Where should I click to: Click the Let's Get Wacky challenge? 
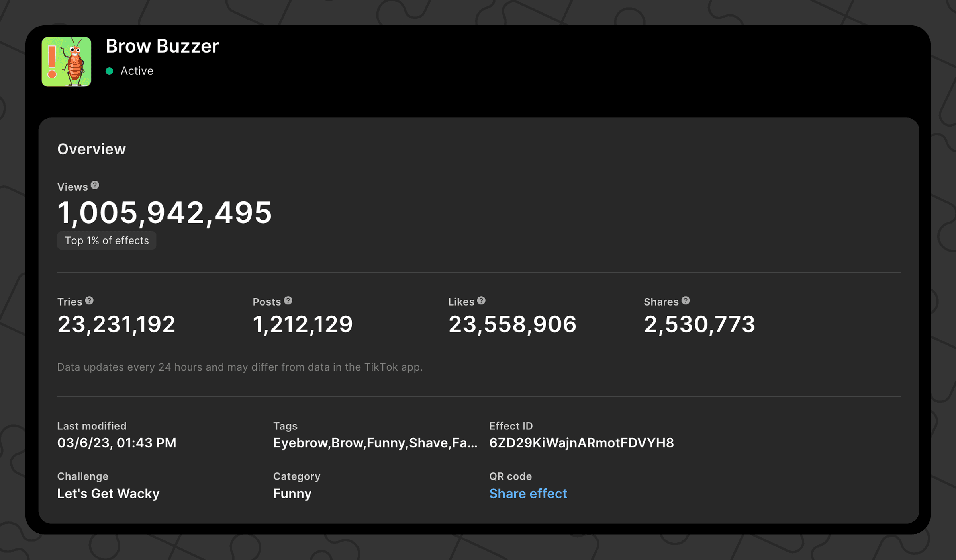coord(108,494)
